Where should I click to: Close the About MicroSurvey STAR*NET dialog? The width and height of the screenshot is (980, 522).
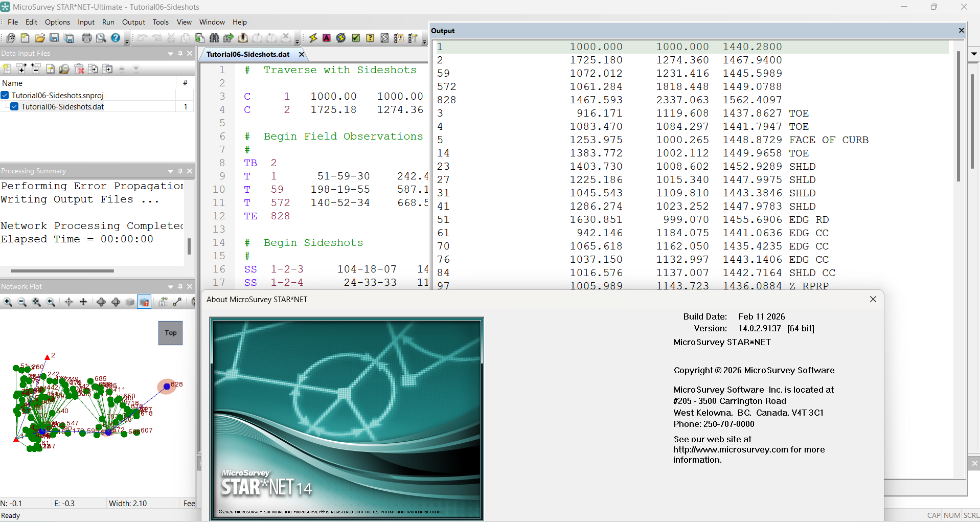click(x=873, y=299)
